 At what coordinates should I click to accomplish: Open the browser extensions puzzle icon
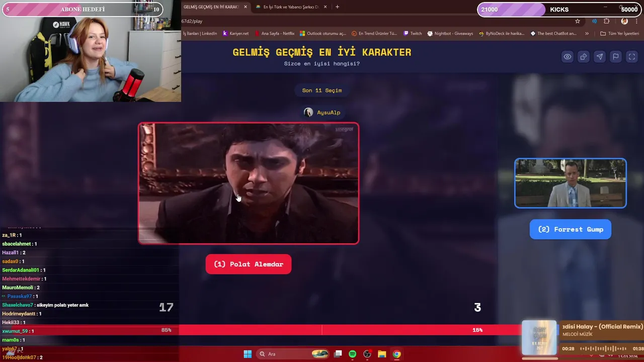(606, 21)
